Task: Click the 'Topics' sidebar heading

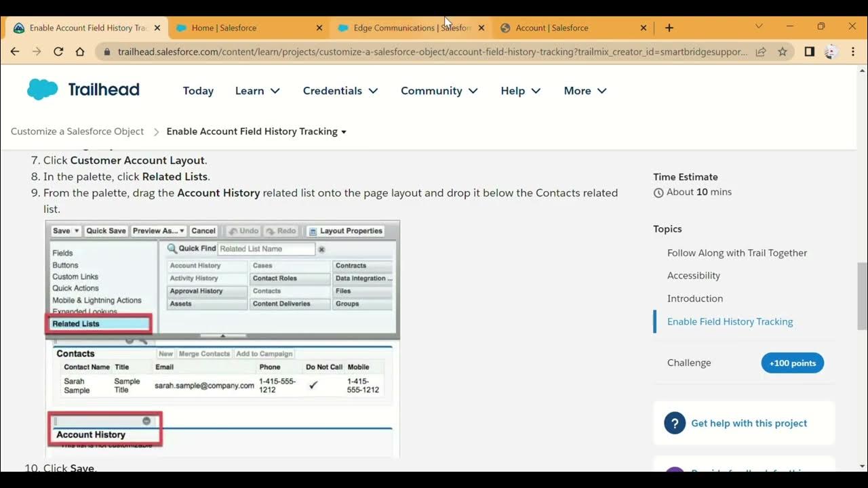Action: (667, 229)
